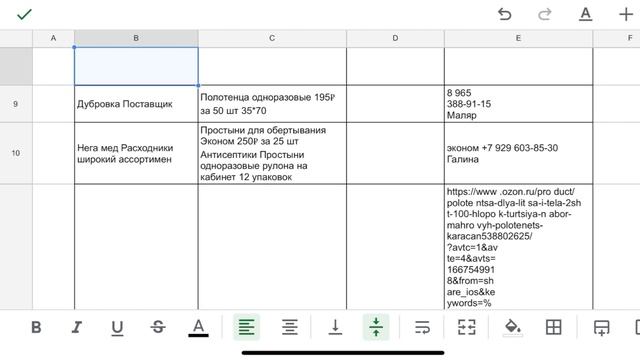Open the cell borders options

pos(553,327)
